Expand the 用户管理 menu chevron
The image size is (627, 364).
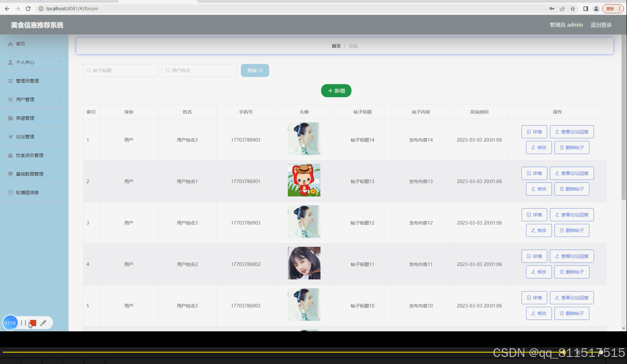click(x=60, y=99)
